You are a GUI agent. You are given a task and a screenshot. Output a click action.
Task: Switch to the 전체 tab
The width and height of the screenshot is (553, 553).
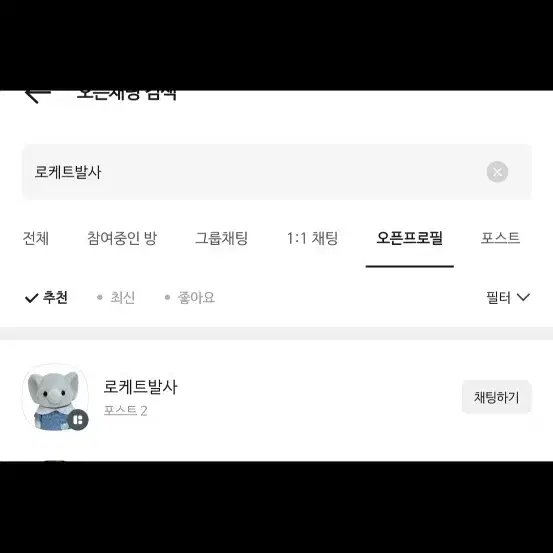click(36, 238)
